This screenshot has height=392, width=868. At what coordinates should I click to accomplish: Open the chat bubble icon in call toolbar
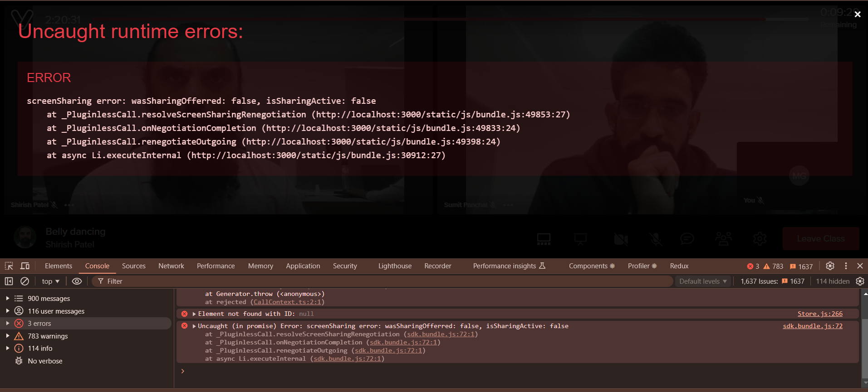(x=687, y=238)
